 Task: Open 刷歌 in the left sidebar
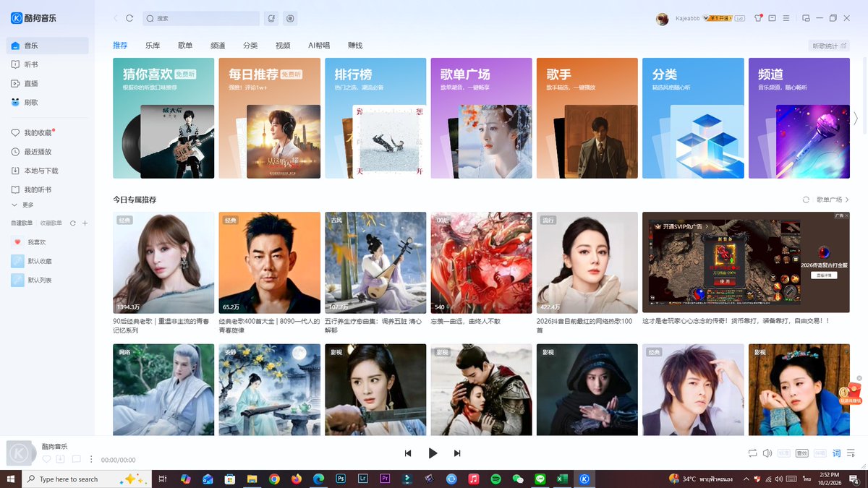pos(48,102)
